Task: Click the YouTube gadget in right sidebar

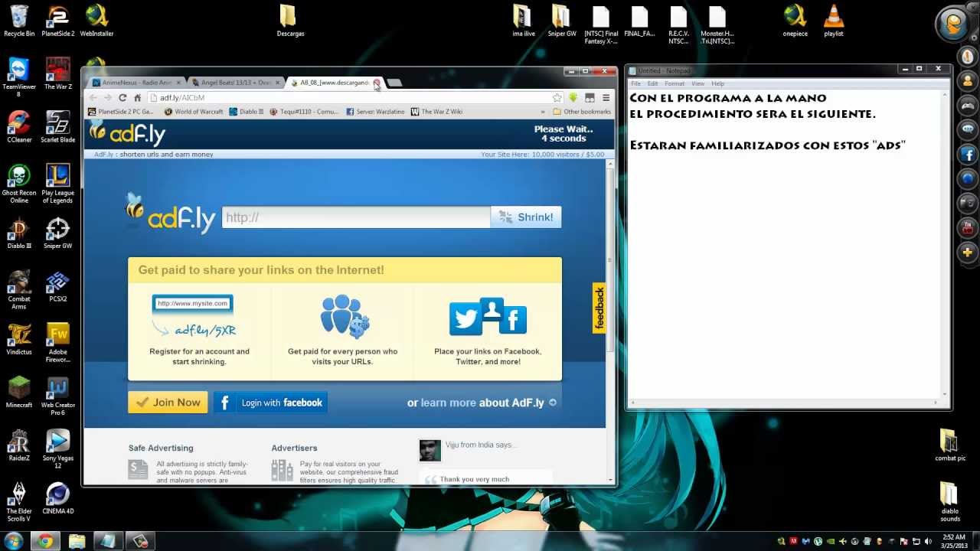Action: pos(968,227)
